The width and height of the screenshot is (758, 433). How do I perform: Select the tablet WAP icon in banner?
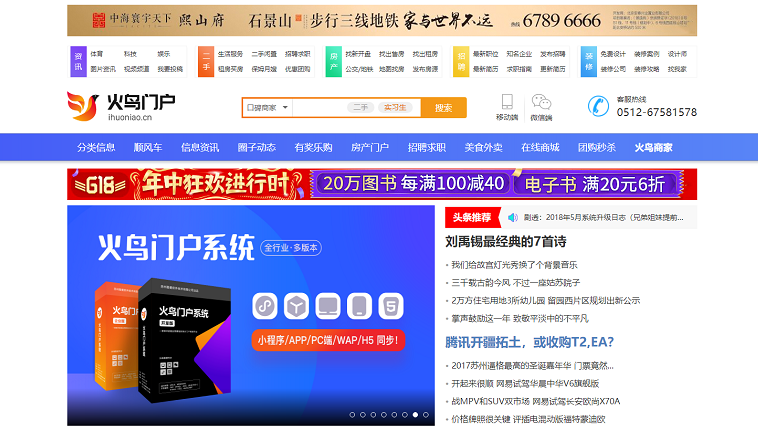click(x=359, y=306)
